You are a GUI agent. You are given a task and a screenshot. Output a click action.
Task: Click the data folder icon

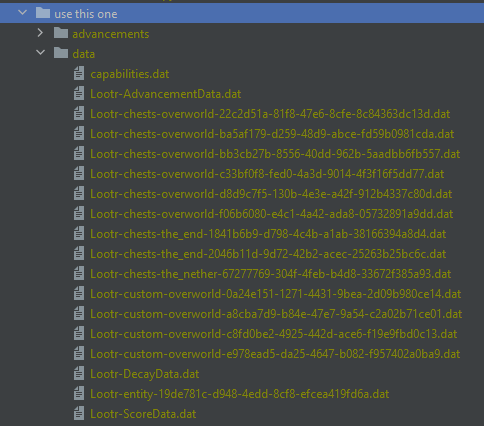pyautogui.click(x=61, y=53)
